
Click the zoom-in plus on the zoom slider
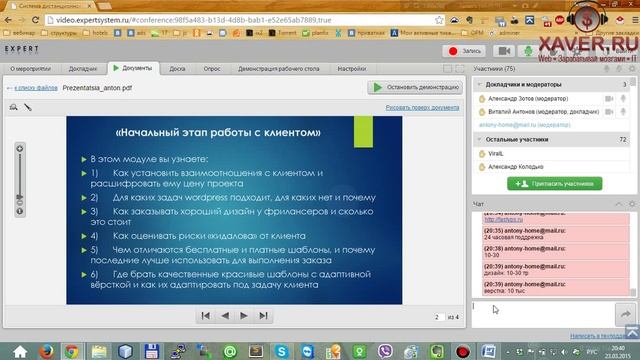[x=20, y=149]
